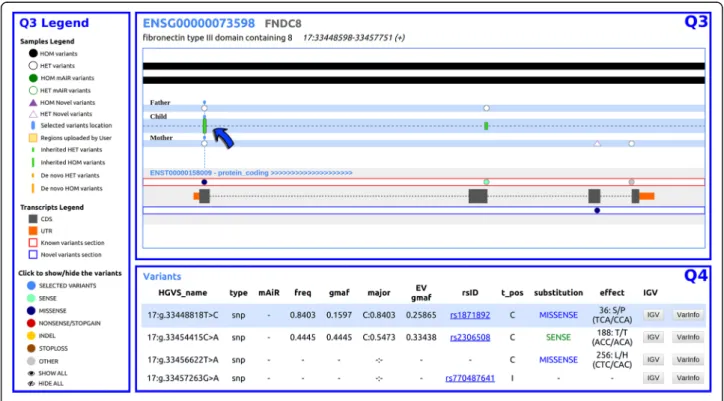Image resolution: width=724 pixels, height=401 pixels.
Task: Click green sense dot in known variants
Action: 486,182
